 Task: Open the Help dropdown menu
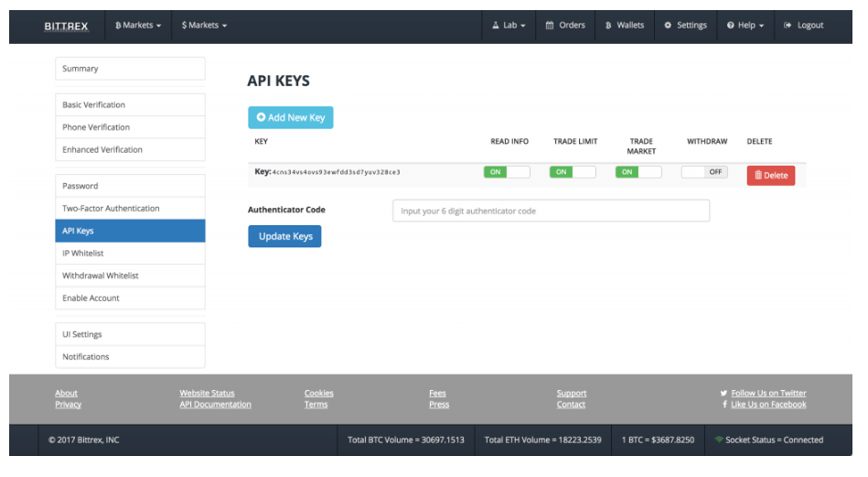pos(745,26)
